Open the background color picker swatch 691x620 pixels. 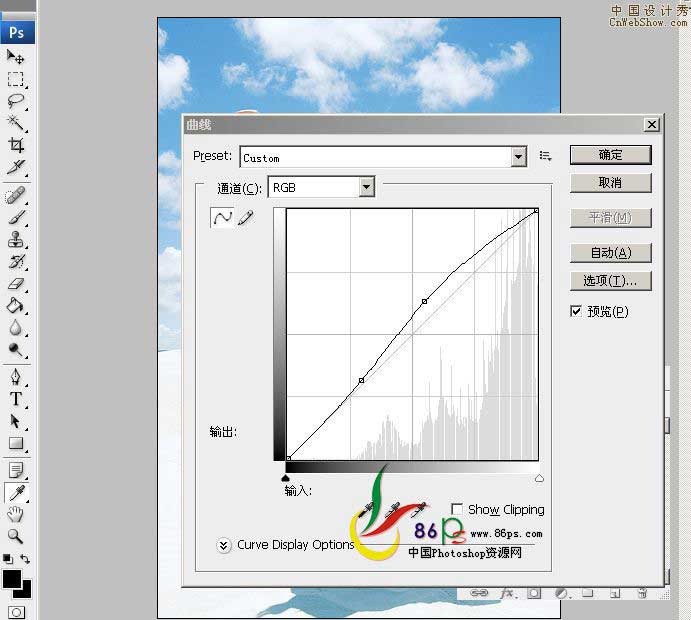tap(26, 591)
